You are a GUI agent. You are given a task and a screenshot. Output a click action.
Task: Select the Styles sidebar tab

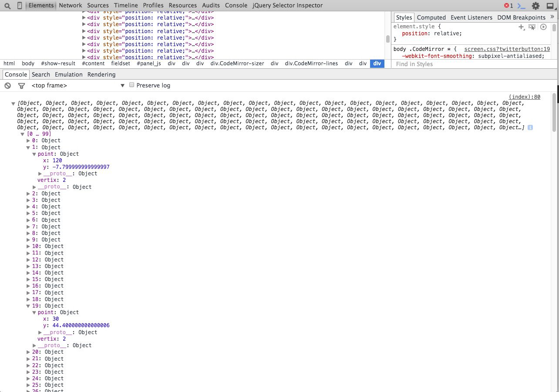tap(404, 17)
